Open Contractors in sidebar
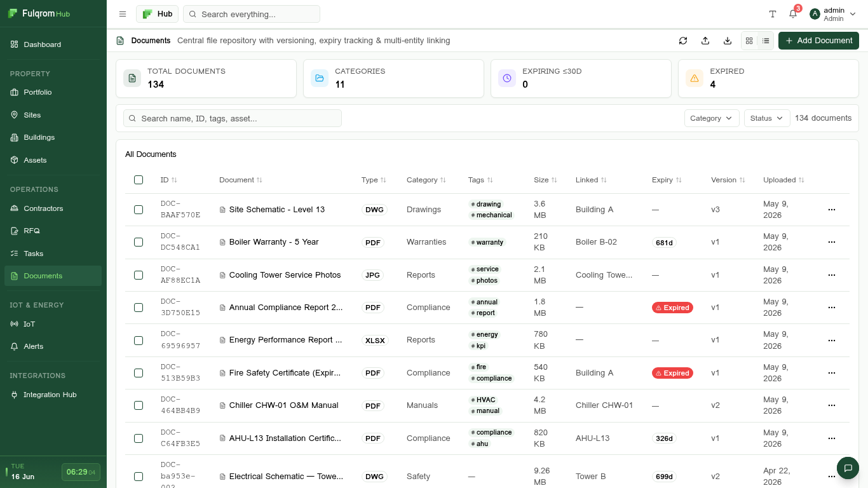Screen dimensions: 868x488 click(x=53, y=208)
